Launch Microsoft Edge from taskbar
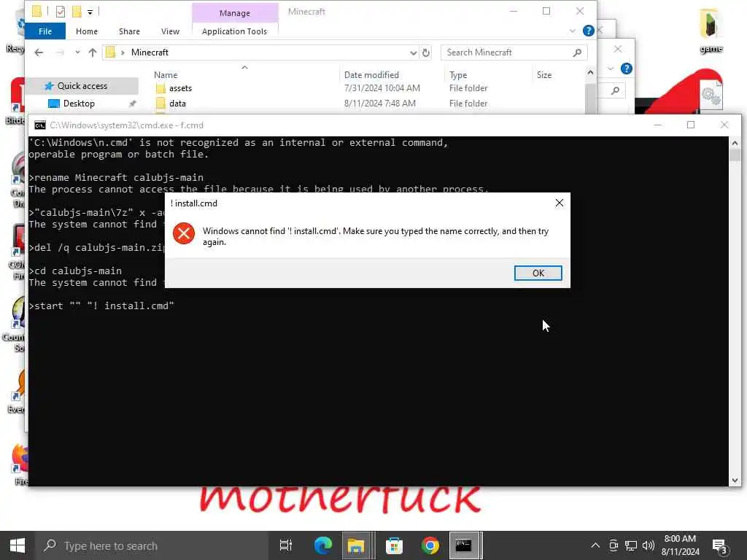This screenshot has width=747, height=560. click(x=322, y=545)
